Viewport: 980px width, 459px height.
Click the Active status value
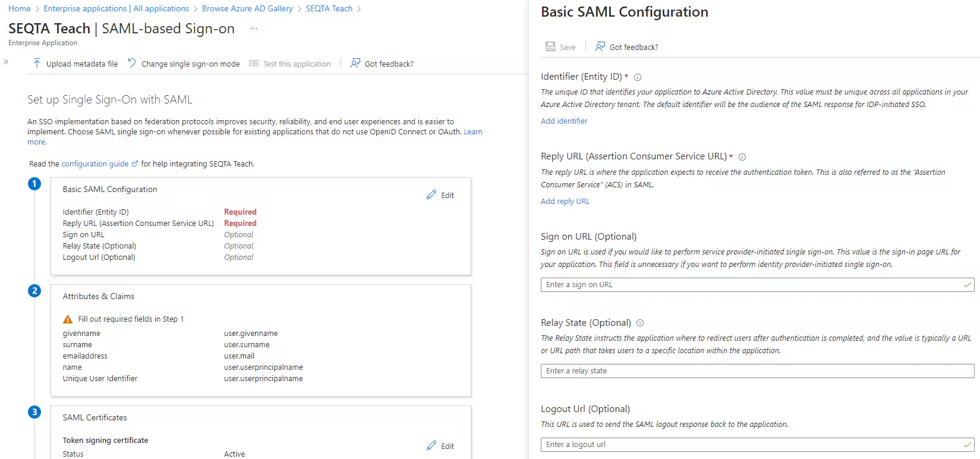pyautogui.click(x=234, y=454)
